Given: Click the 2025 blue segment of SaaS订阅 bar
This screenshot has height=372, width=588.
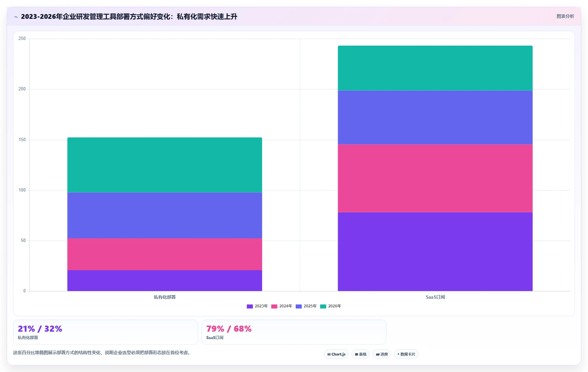Looking at the screenshot, I should click(x=435, y=118).
